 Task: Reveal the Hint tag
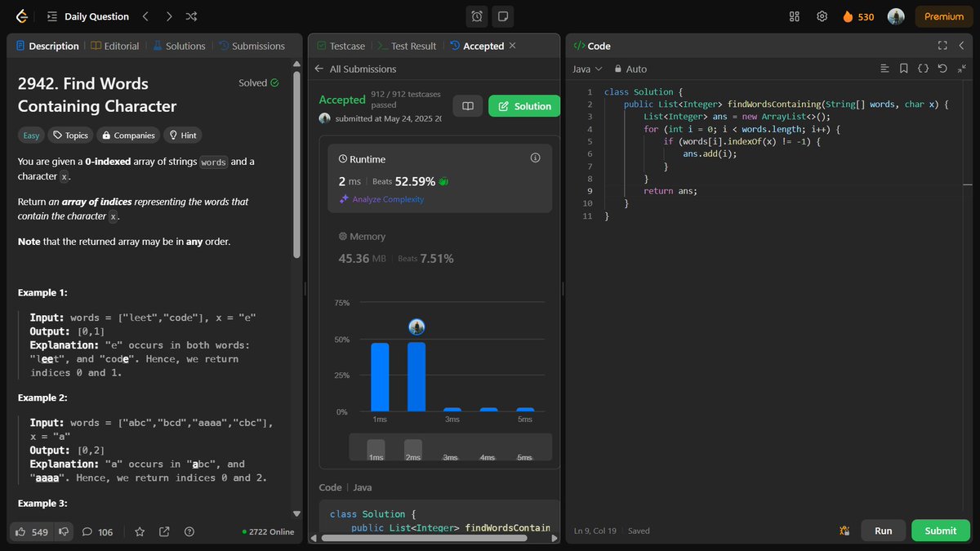coord(182,136)
